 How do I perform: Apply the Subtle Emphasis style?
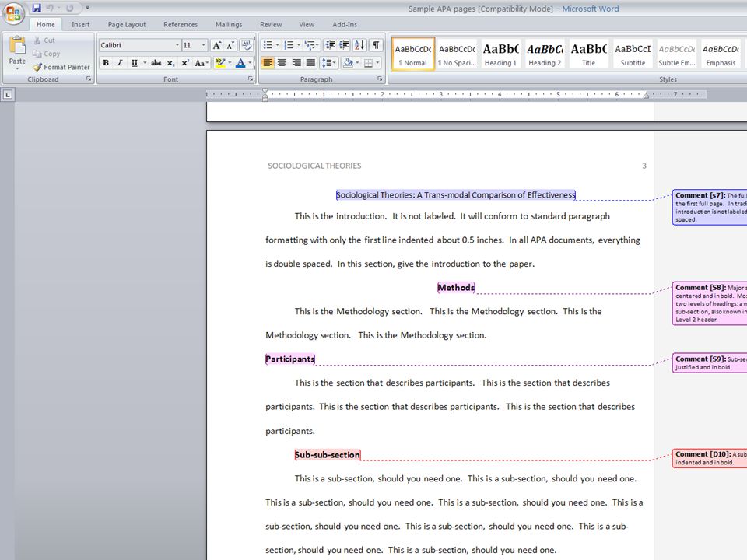(677, 54)
